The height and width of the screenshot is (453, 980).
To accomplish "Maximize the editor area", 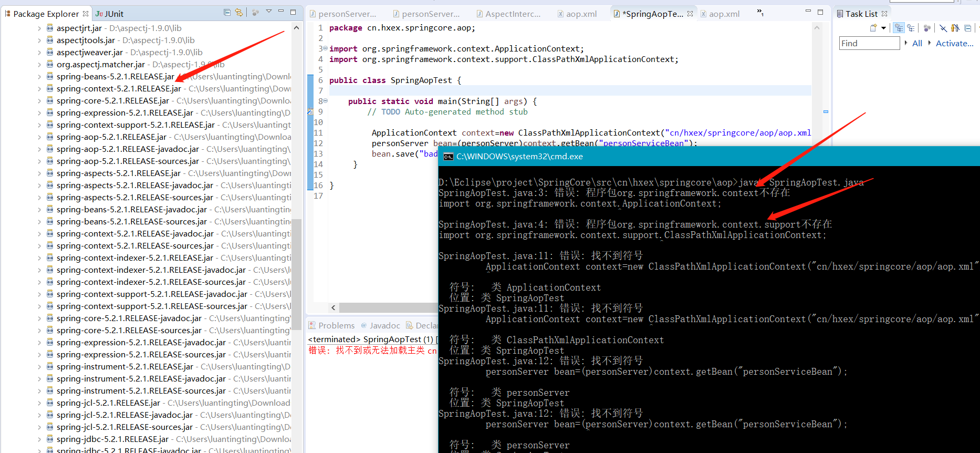I will 820,12.
